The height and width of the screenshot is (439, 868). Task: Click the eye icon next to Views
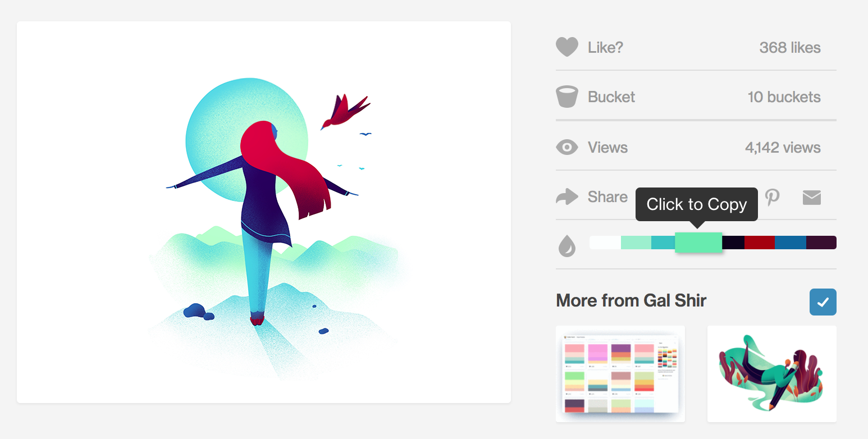[567, 147]
